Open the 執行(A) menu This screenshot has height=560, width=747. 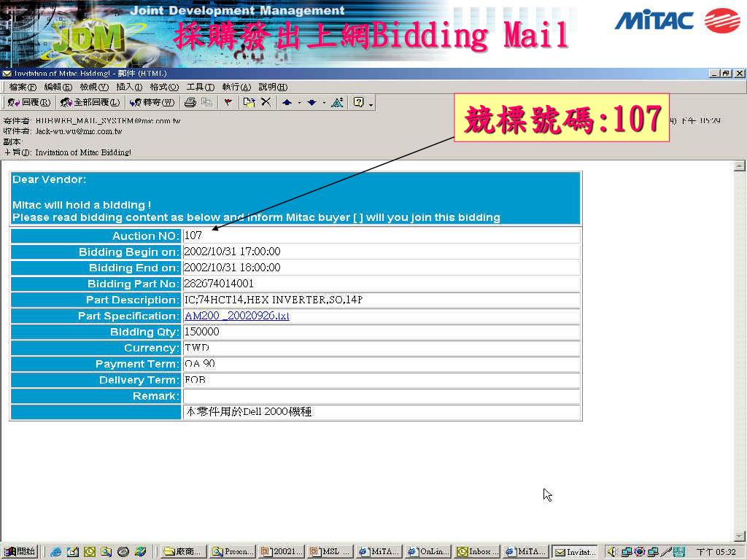[236, 87]
